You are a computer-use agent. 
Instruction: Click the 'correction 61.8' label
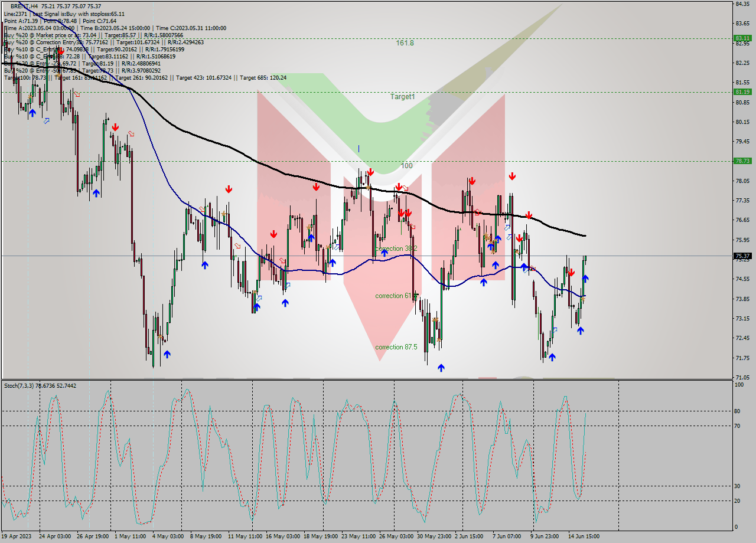[396, 295]
